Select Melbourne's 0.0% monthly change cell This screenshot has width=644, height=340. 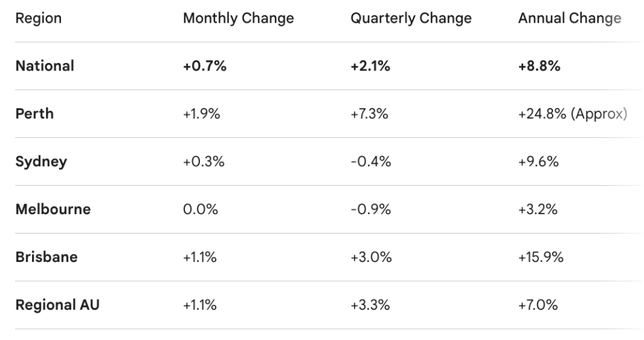click(x=200, y=209)
